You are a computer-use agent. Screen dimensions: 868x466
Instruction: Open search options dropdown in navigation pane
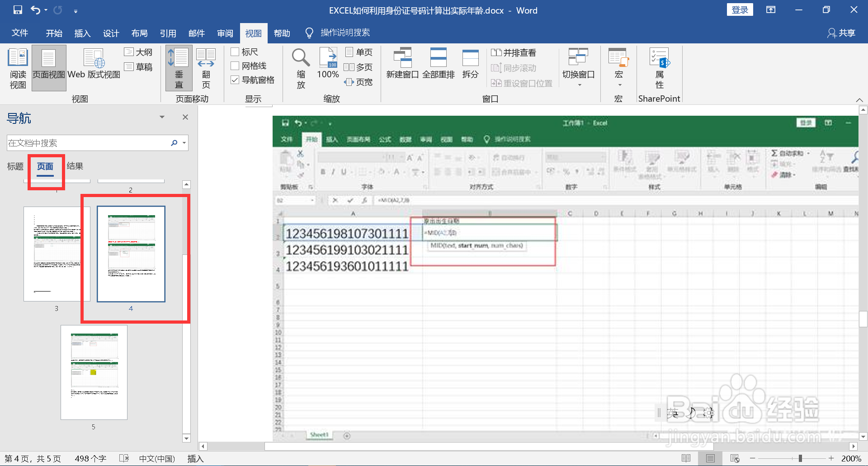click(184, 143)
